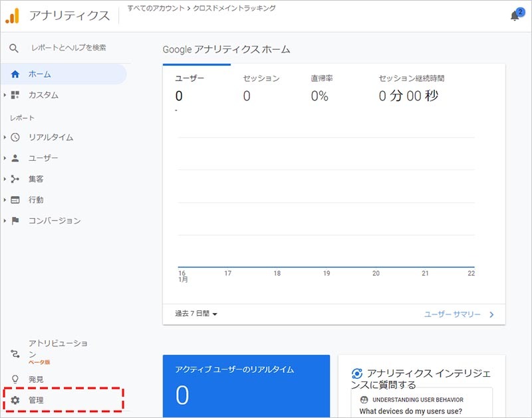Click the Analytics Intelligence icon
532x418 pixels.
tap(357, 374)
